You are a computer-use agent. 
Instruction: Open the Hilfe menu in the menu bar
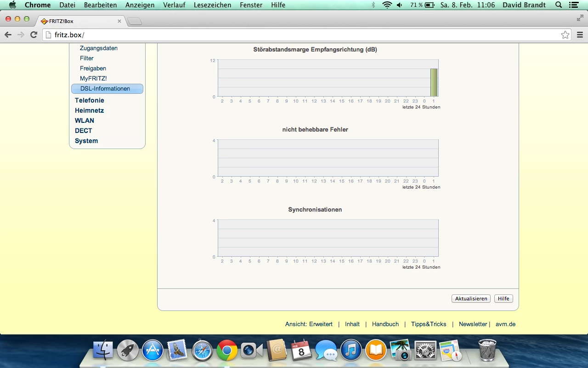coord(278,5)
